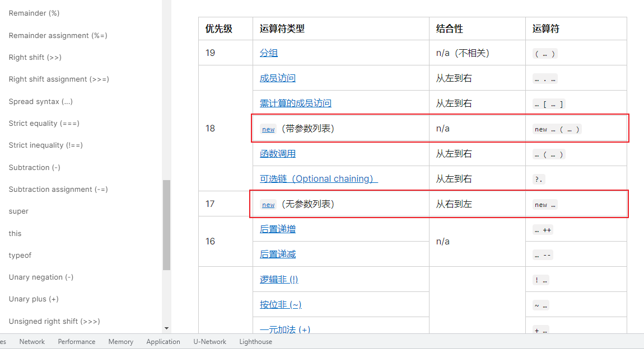Viewport: 644px width, 349px height.
Task: Open the 逻辑非 (!) link
Action: click(x=278, y=280)
